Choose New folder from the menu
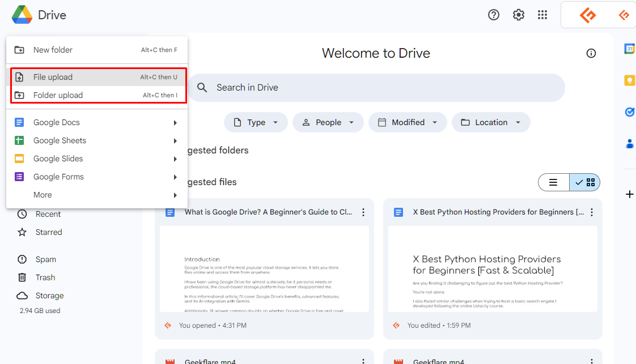The image size is (636, 364). (97, 50)
